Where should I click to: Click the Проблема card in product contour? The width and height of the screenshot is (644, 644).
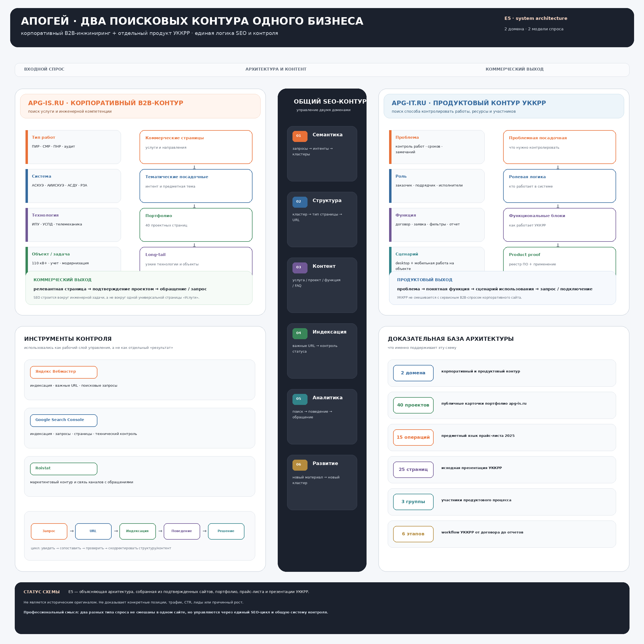pyautogui.click(x=437, y=147)
